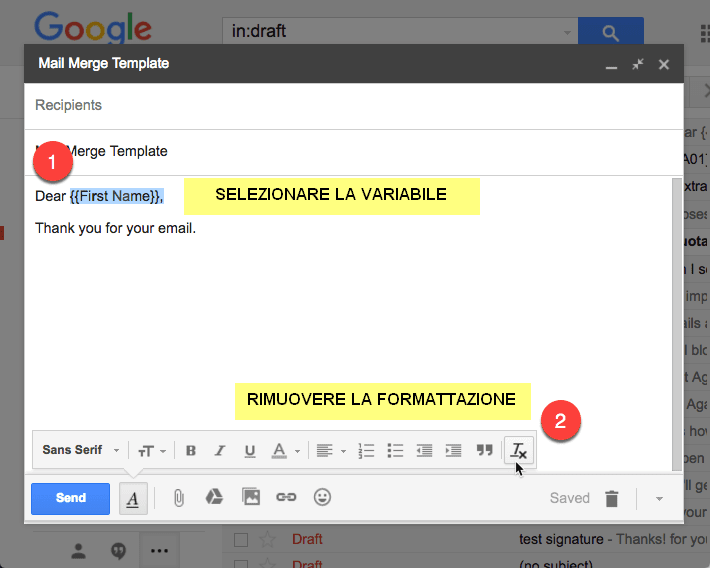The image size is (710, 568).
Task: Apply quote block formatting
Action: (484, 450)
